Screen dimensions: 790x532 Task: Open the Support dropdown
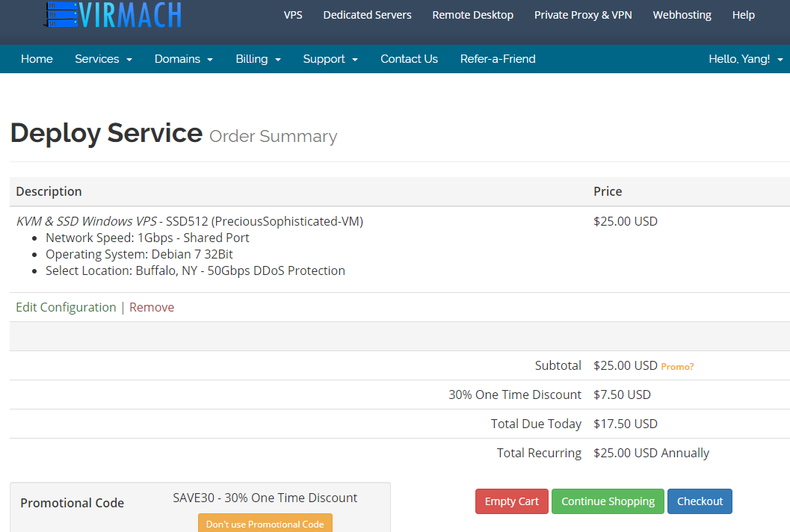point(330,59)
